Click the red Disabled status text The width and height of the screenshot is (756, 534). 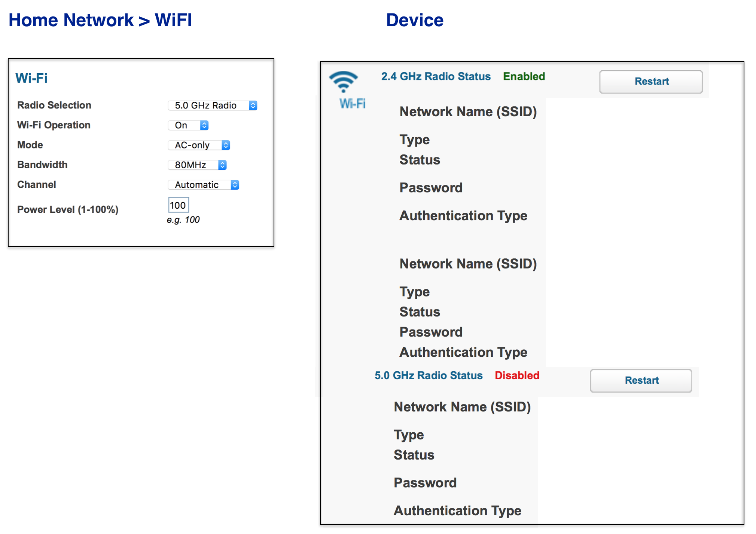pyautogui.click(x=517, y=375)
